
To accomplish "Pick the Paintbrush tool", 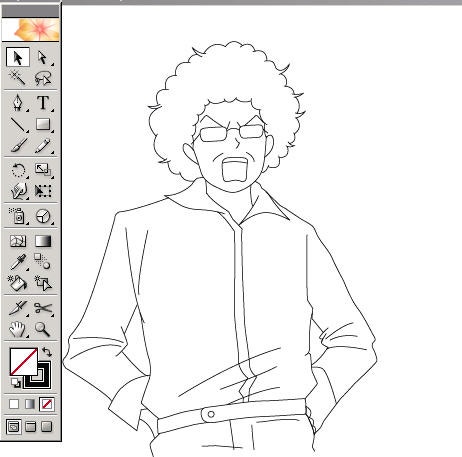I will click(x=18, y=145).
